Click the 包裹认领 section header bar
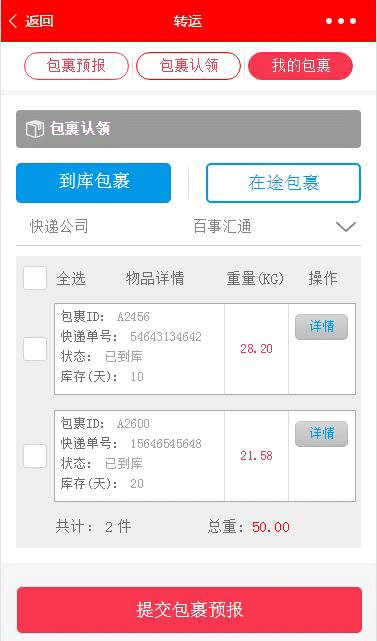Image resolution: width=377 pixels, height=641 pixels. click(188, 129)
